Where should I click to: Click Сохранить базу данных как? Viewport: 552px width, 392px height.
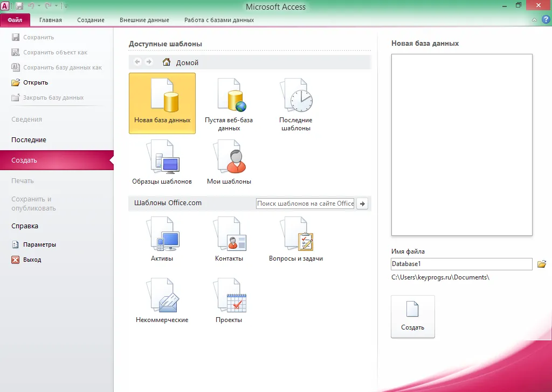coord(57,67)
